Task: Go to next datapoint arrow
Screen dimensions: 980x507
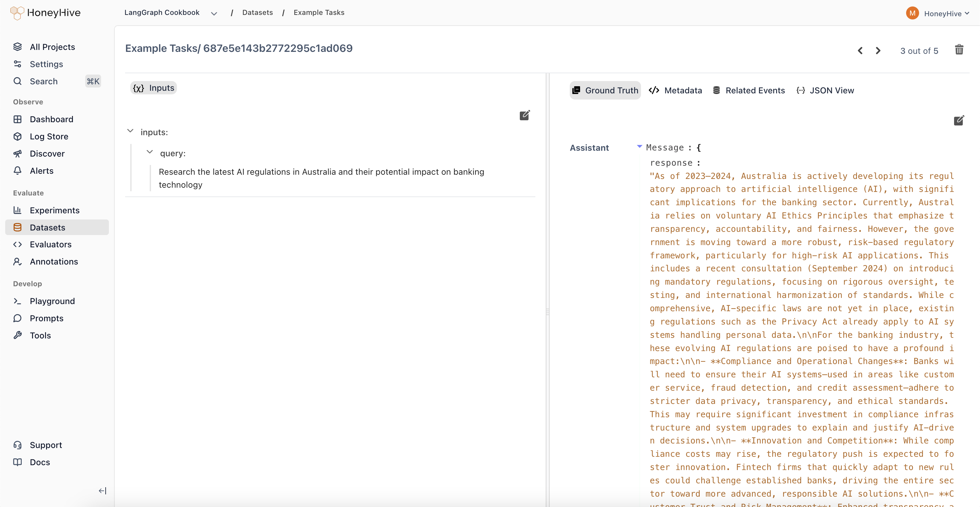Action: pos(878,51)
